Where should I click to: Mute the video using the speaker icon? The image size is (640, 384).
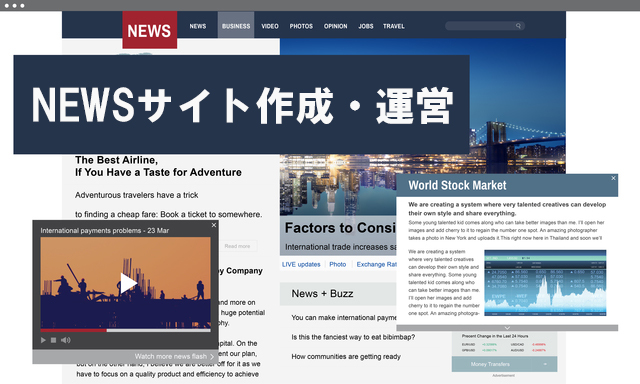66,340
